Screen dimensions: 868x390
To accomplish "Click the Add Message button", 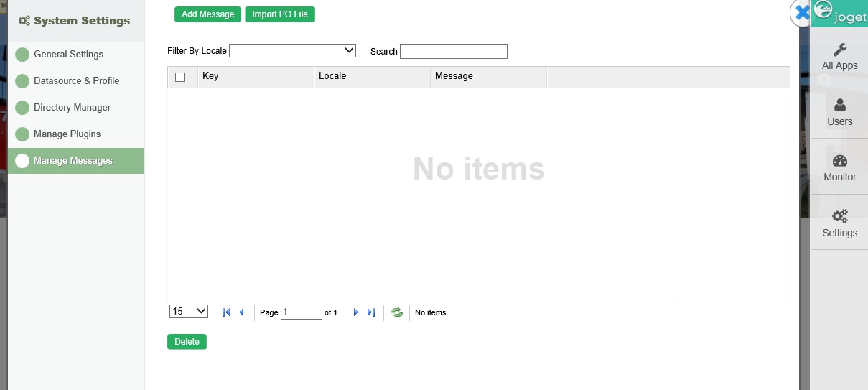I will 207,14.
